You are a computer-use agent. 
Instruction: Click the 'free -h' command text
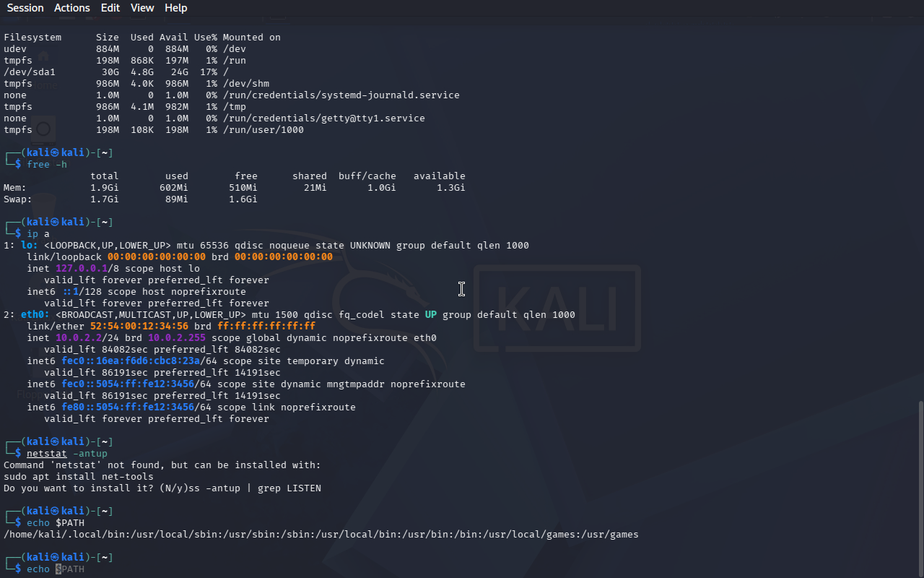point(46,165)
